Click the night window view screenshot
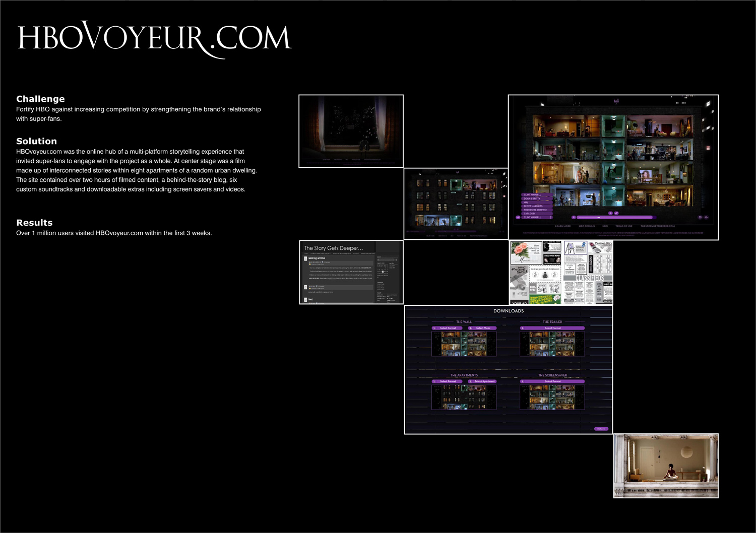756x533 pixels. 351,131
